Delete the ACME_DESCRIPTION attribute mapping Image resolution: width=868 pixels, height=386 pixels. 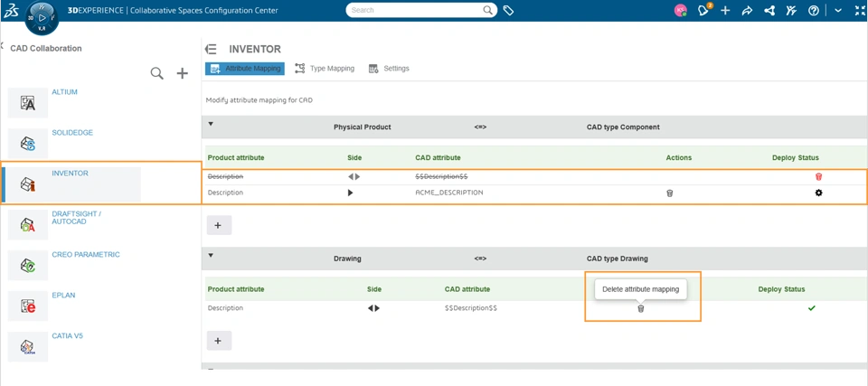[x=669, y=193]
